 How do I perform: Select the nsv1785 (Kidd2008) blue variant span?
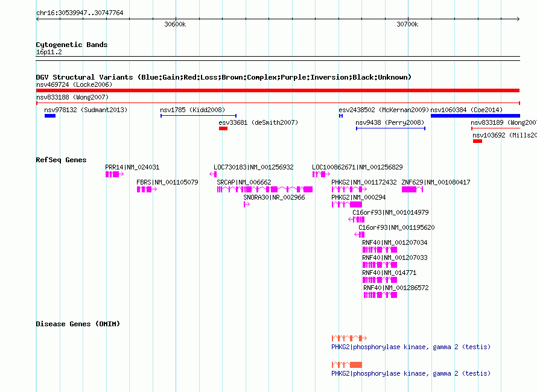coord(199,116)
